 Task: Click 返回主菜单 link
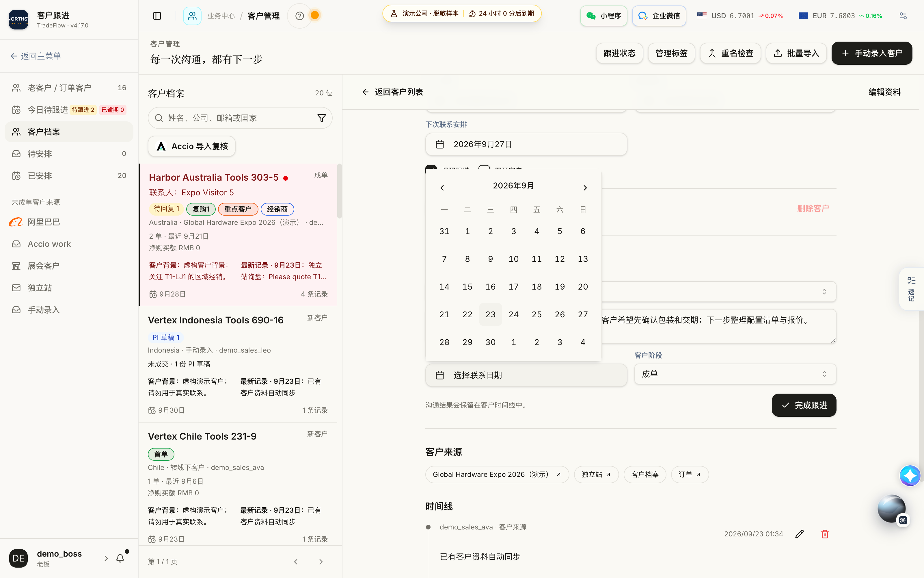(x=36, y=56)
